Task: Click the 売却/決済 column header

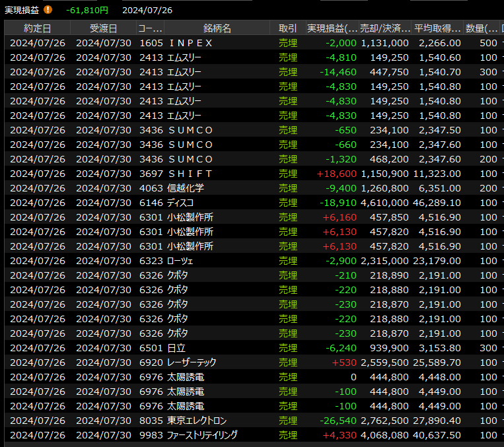Action: (x=385, y=28)
